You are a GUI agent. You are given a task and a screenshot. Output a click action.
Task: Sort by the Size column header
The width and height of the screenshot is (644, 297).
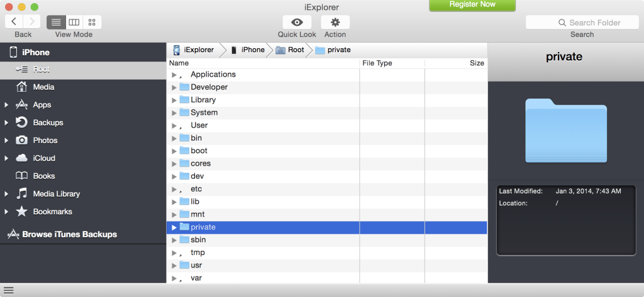click(x=456, y=63)
